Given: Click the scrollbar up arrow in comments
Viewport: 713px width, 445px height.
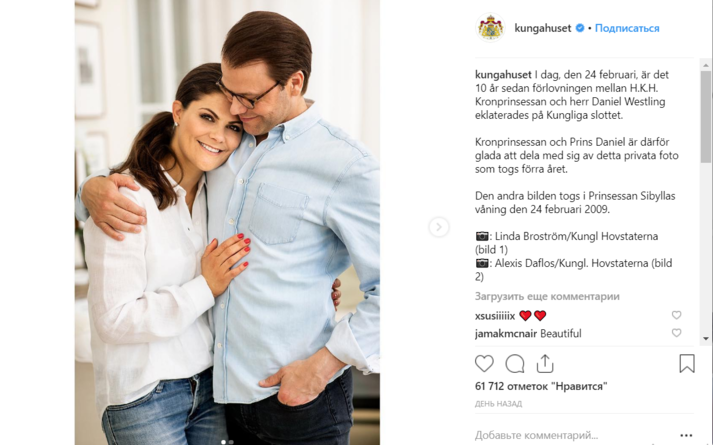Looking at the screenshot, I should point(706,65).
